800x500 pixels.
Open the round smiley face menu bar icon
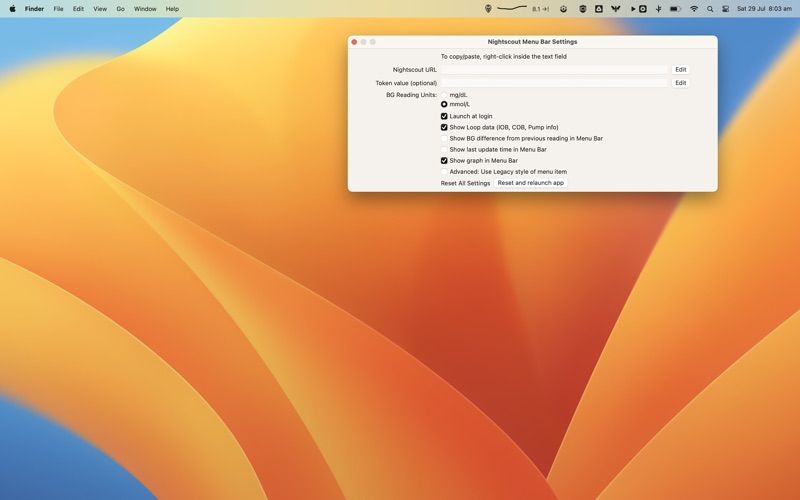(563, 9)
